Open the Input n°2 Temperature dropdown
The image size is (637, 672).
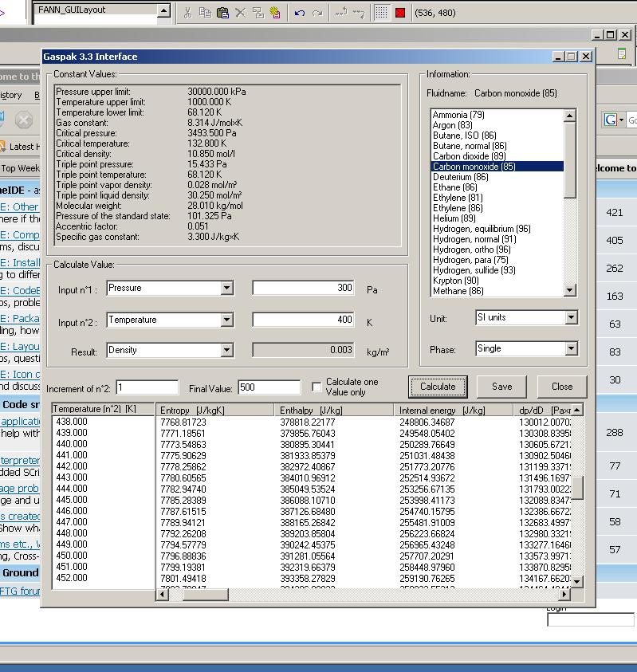pyautogui.click(x=226, y=320)
